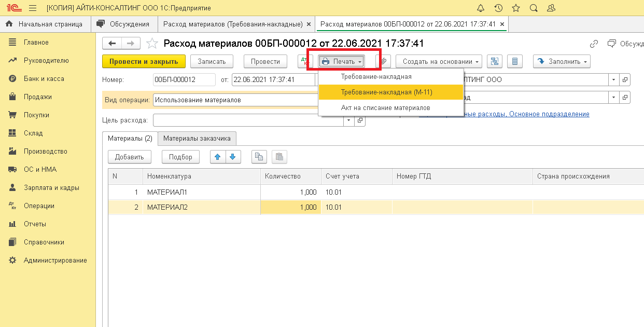Open the document structure icon

[495, 61]
